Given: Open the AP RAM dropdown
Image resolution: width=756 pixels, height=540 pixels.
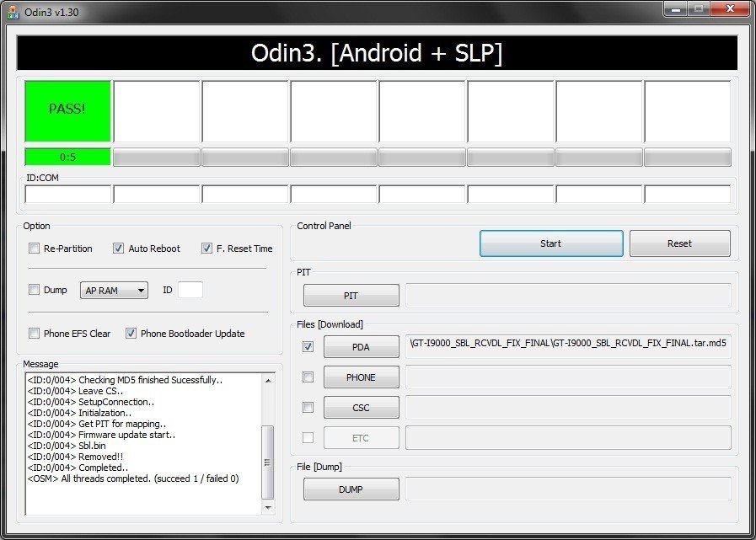Looking at the screenshot, I should (x=114, y=291).
